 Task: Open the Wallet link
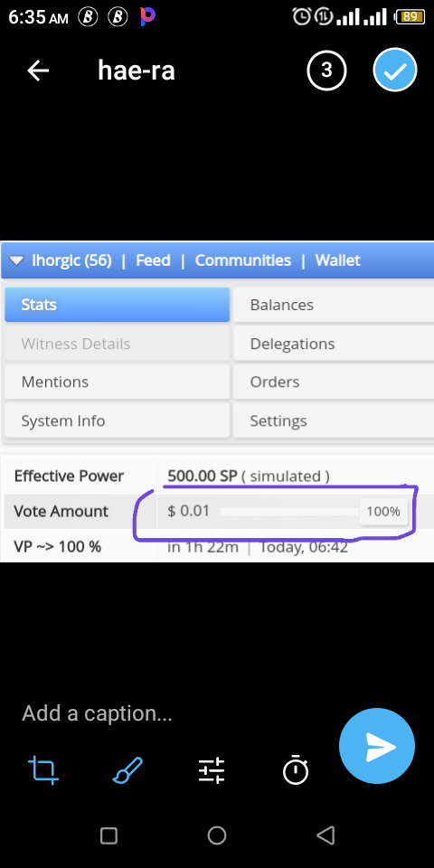point(337,260)
